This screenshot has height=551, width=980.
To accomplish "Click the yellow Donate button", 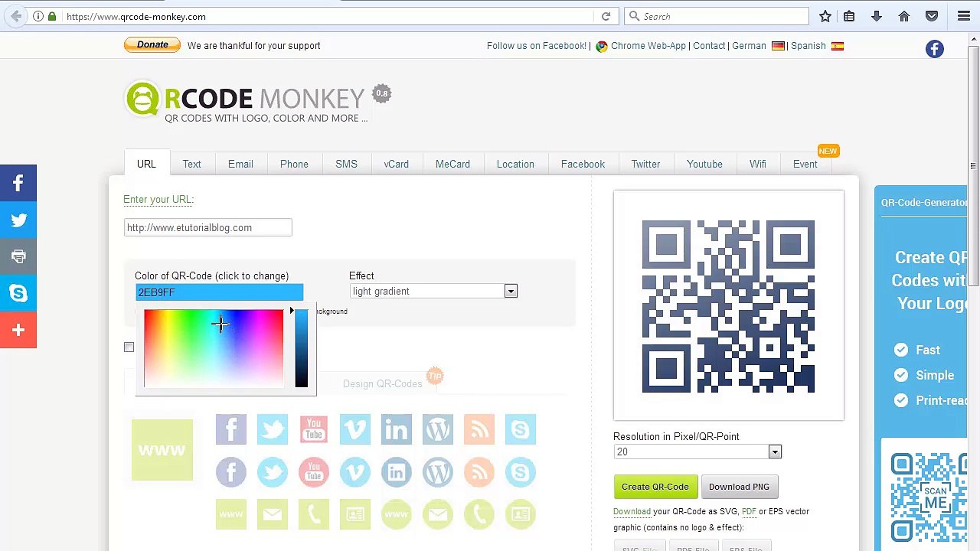I will point(152,45).
